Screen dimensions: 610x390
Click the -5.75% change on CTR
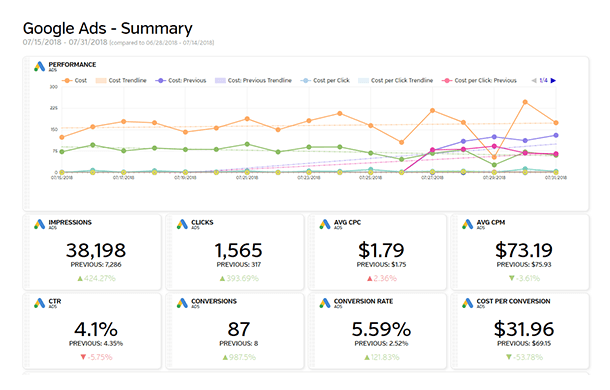tap(96, 357)
